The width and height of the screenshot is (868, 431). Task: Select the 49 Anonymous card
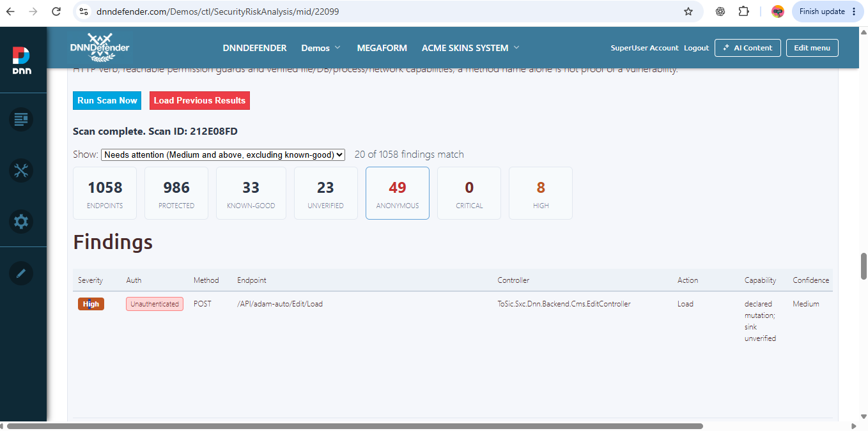[398, 193]
